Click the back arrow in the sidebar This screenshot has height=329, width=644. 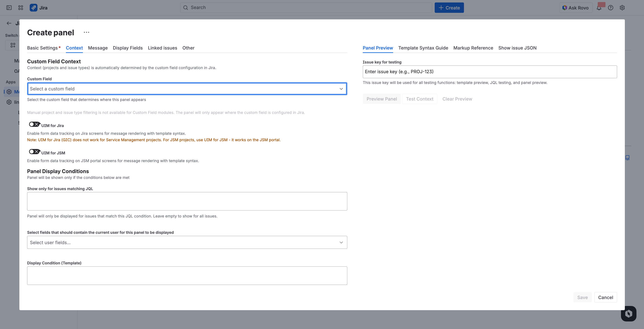(x=9, y=23)
